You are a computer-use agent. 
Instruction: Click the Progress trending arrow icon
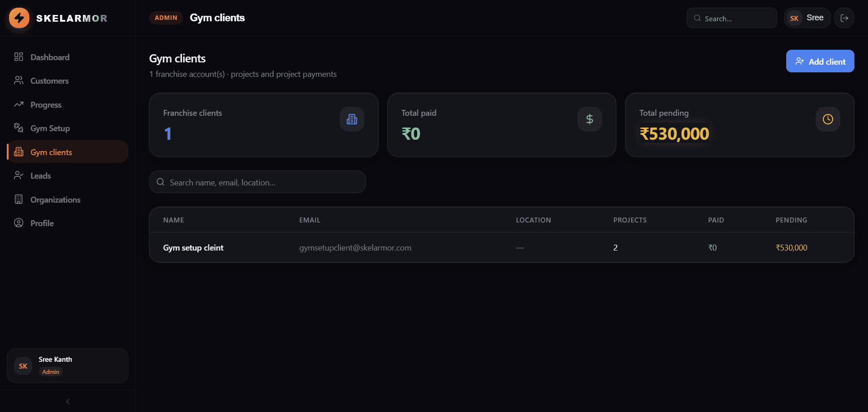[x=19, y=104]
